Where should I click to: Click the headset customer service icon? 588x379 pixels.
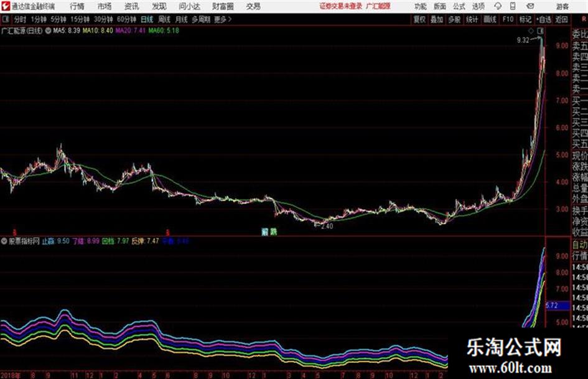498,6
